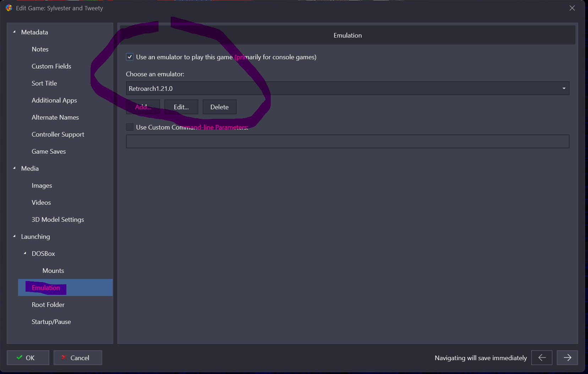Viewport: 588px width, 374px height.
Task: Open the Startup/Pause settings
Action: pyautogui.click(x=51, y=322)
